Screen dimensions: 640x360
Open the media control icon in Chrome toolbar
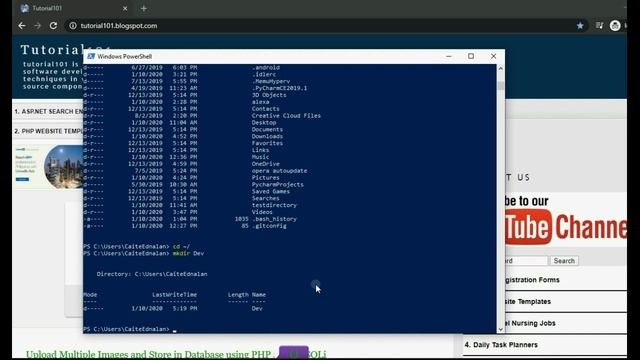599,26
